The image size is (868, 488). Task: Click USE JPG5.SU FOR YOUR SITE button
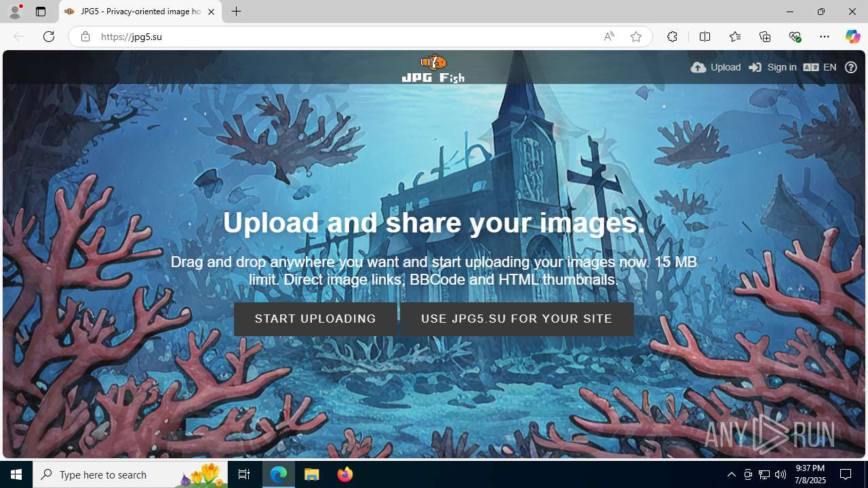click(517, 319)
